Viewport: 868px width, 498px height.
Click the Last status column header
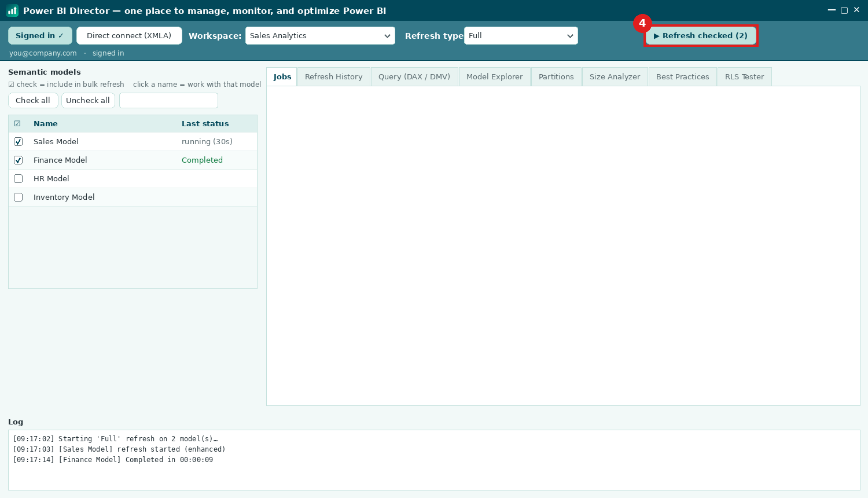coord(205,124)
